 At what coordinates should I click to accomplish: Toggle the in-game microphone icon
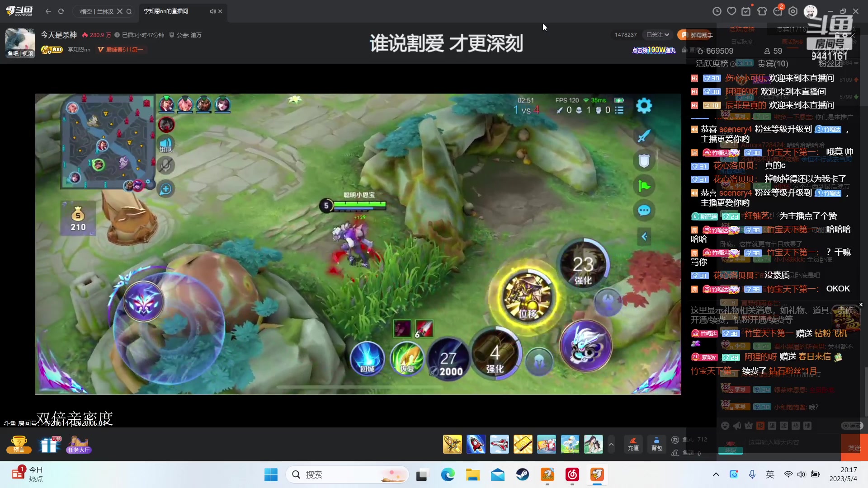pos(166,166)
